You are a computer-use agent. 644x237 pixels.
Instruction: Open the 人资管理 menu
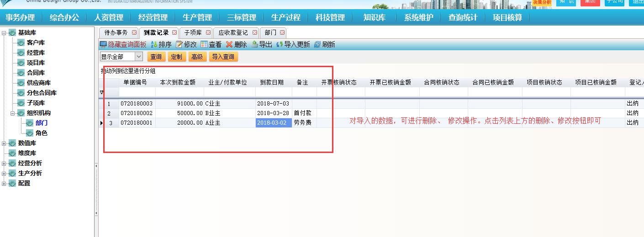click(109, 17)
